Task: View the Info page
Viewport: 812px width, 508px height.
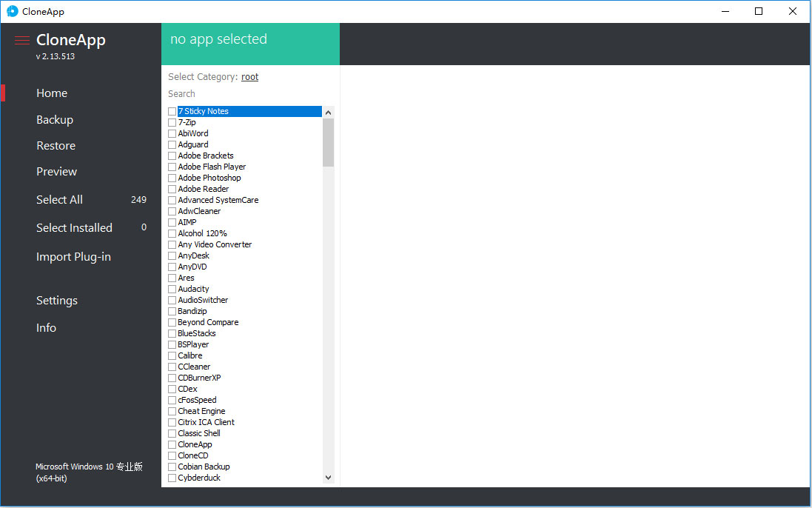Action: (x=46, y=327)
